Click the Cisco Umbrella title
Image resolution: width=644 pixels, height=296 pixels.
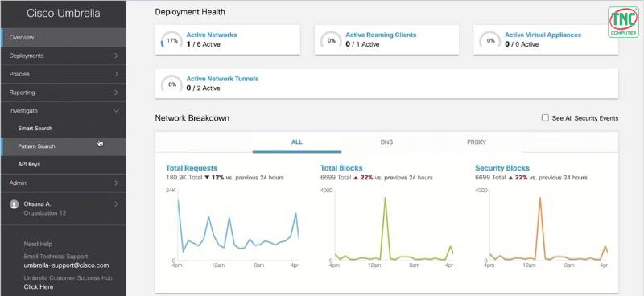pos(64,13)
